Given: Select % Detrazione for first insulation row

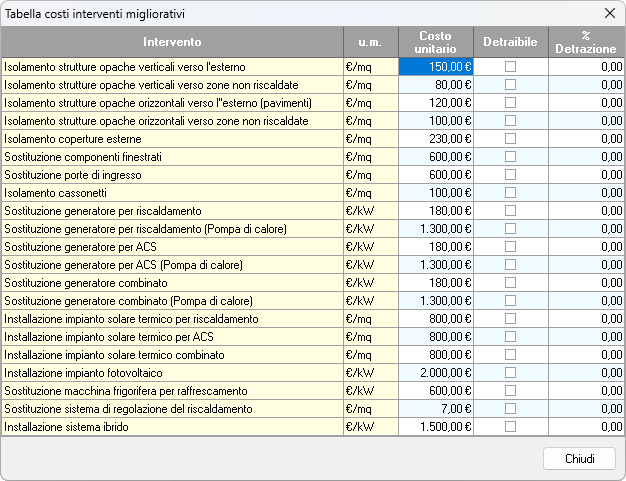Looking at the screenshot, I should coord(586,67).
